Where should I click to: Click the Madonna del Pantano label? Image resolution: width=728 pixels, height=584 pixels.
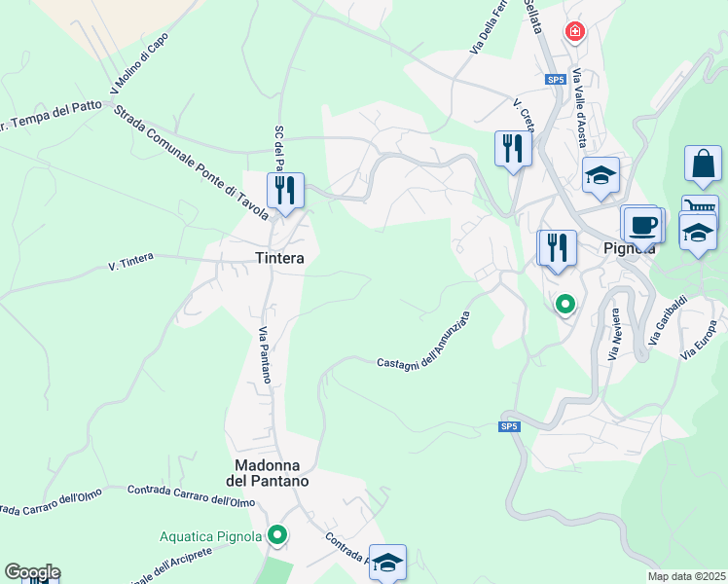268,473
